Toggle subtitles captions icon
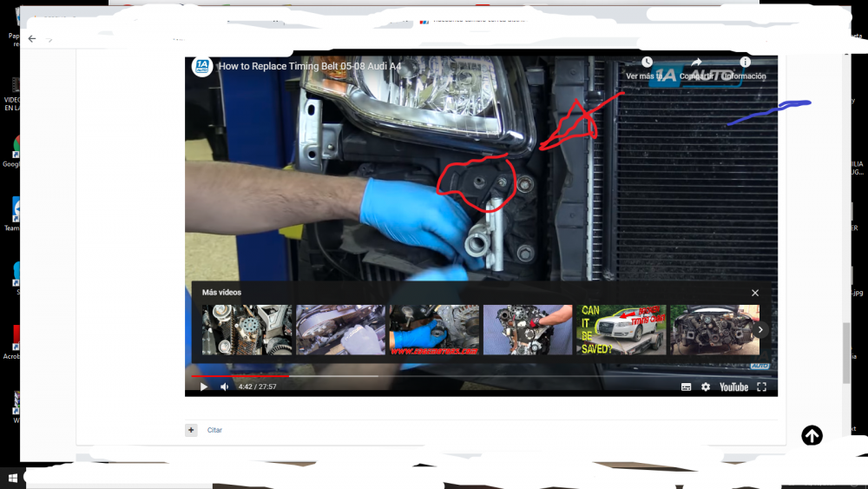This screenshot has height=489, width=868. (686, 387)
